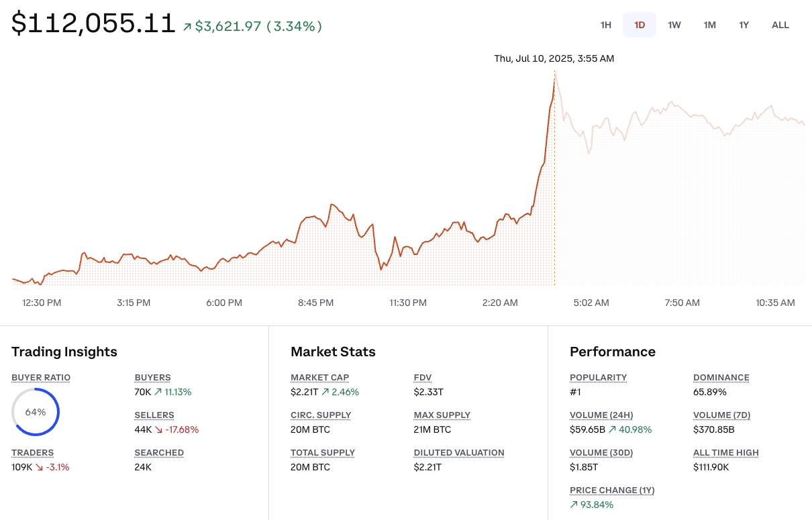Screen dimensions: 812x520
Task: Switch chart to 1W range
Action: 674,25
